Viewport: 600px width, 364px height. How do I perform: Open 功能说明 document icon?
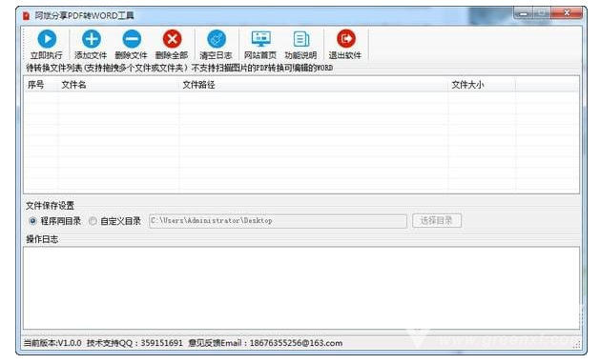point(301,39)
